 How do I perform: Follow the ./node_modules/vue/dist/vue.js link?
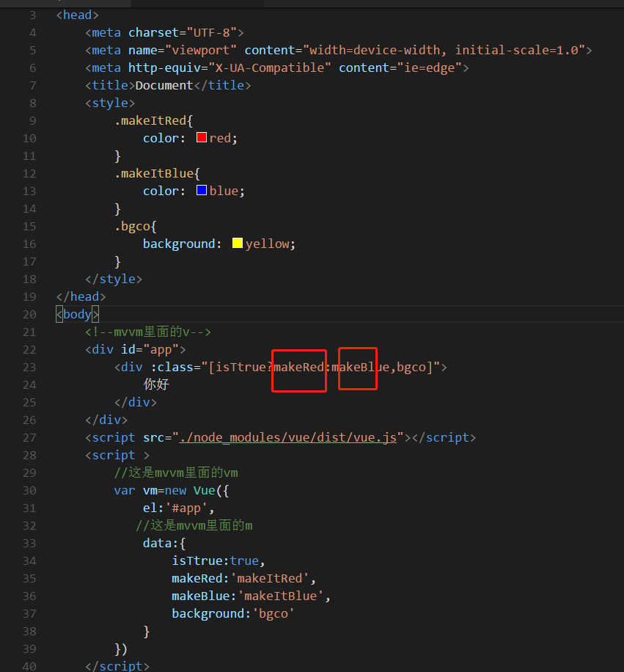coord(287,437)
